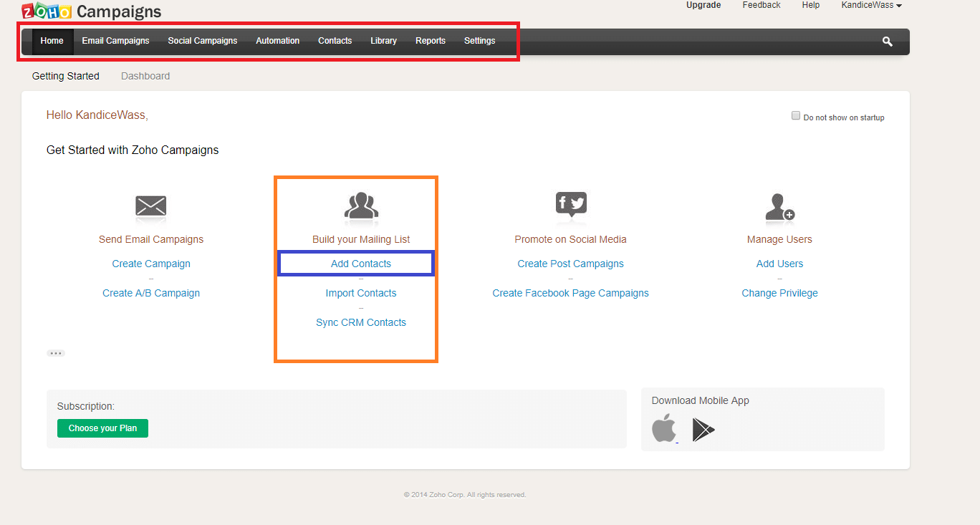The width and height of the screenshot is (980, 525).
Task: Click the Facebook Twitter social media icon
Action: 571,204
